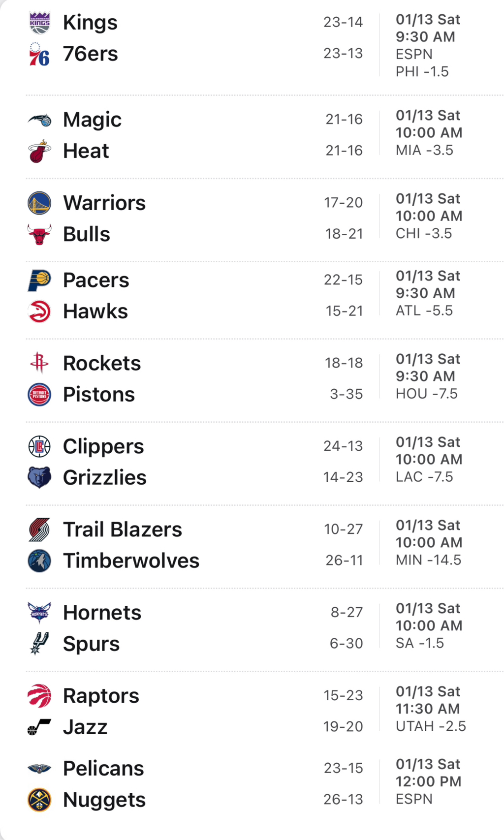Tap the Rockets 18-18 record
Screen dimensions: 504x840
344,363
